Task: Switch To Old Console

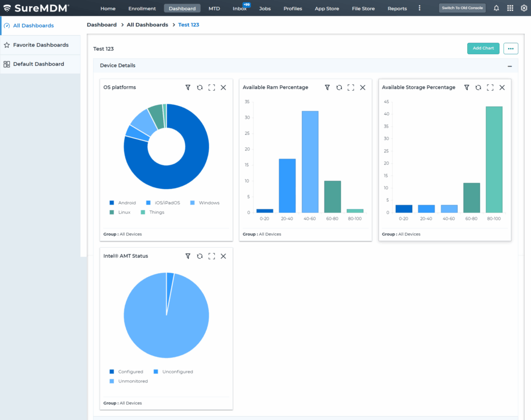Action: [x=462, y=8]
